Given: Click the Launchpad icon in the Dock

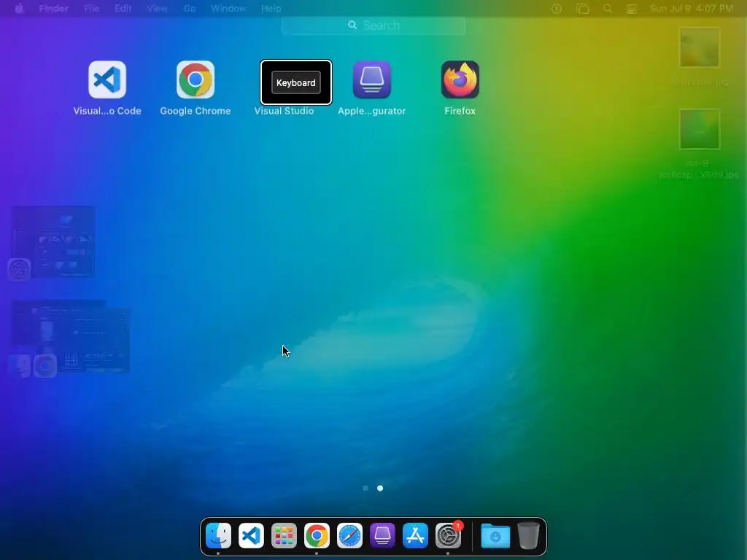Looking at the screenshot, I should [x=284, y=536].
